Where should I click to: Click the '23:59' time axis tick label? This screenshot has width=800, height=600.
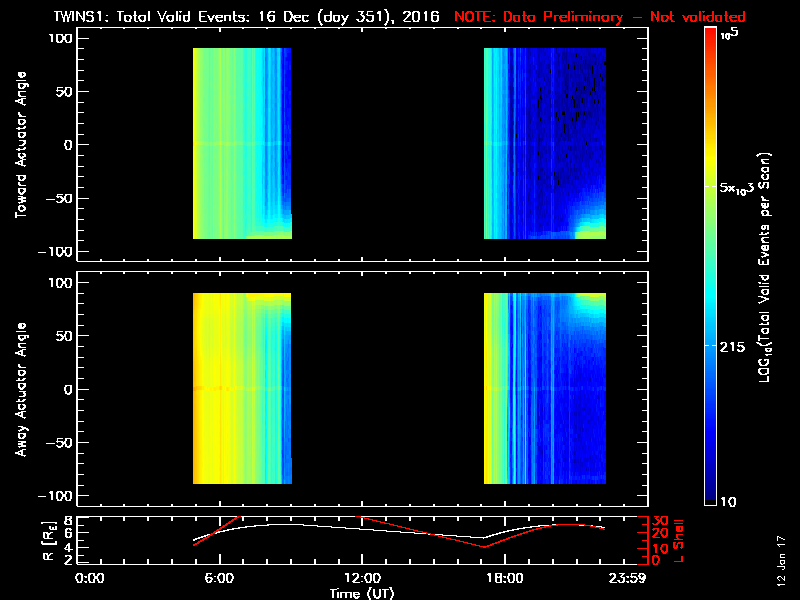click(628, 579)
